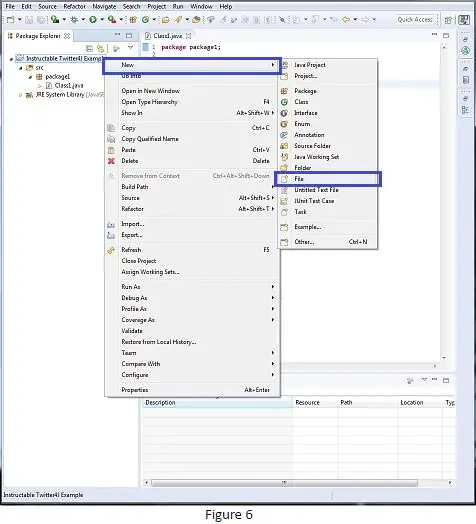The image size is (476, 524).
Task: Select File from the New submenu
Action: coord(328,179)
